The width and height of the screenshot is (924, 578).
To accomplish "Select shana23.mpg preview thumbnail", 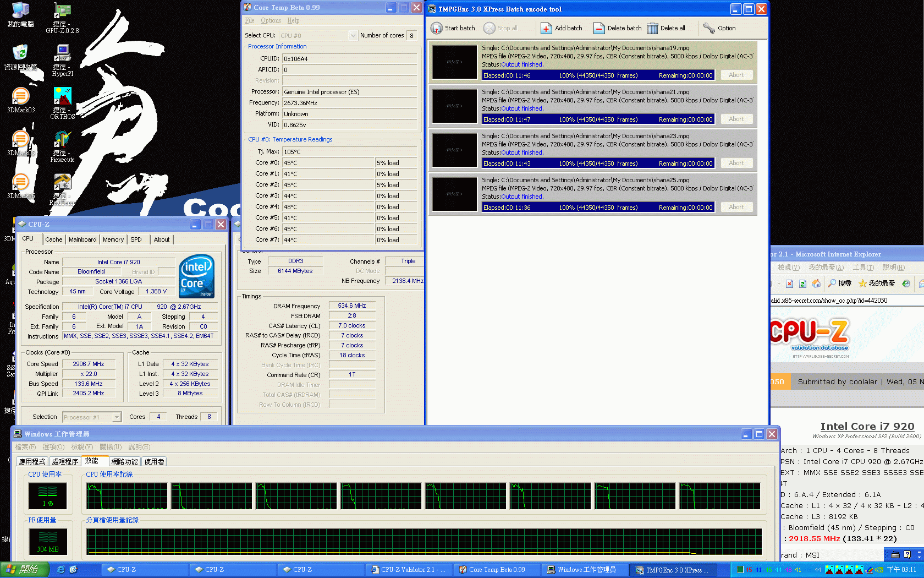I will tap(454, 150).
